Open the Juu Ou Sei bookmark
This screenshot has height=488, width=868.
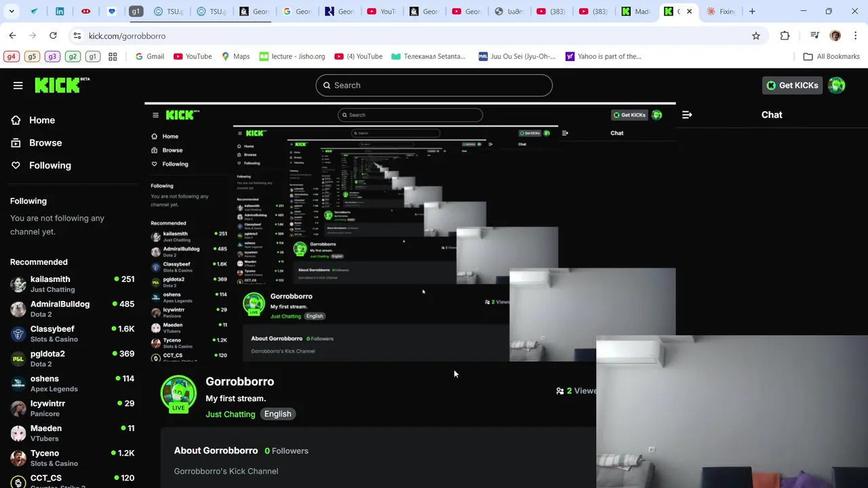[x=517, y=56]
